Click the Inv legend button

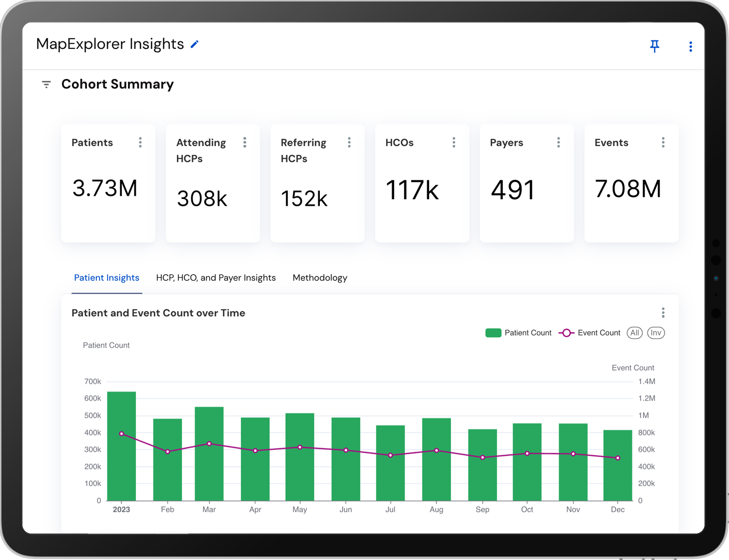656,333
